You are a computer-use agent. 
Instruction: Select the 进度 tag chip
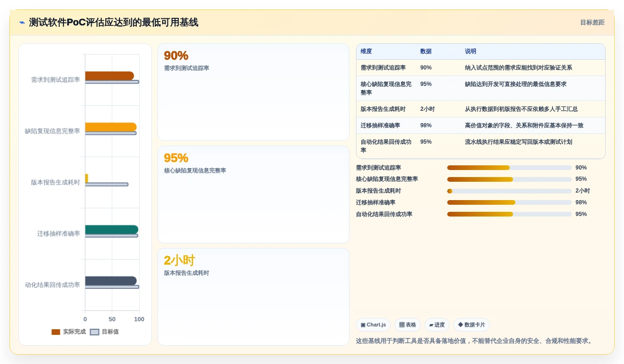coord(437,325)
